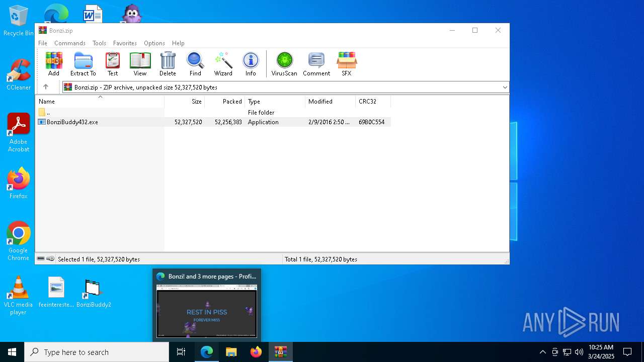Open the Find magnifier tool
Viewport: 644px width, 362px height.
click(x=195, y=64)
